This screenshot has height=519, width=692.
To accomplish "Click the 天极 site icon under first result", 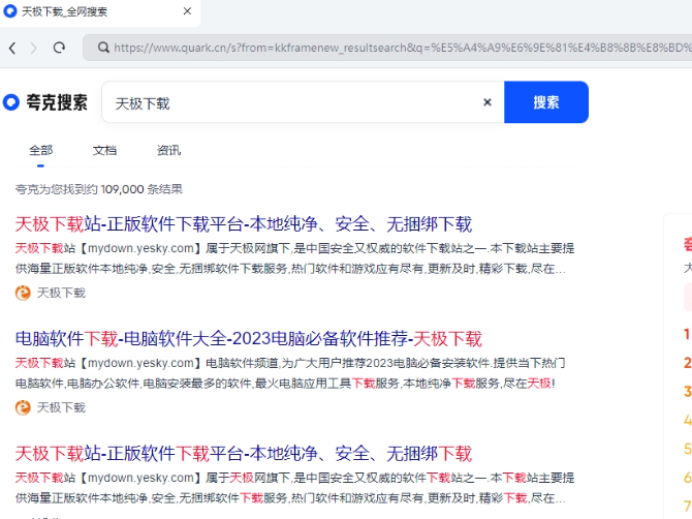I will point(23,293).
